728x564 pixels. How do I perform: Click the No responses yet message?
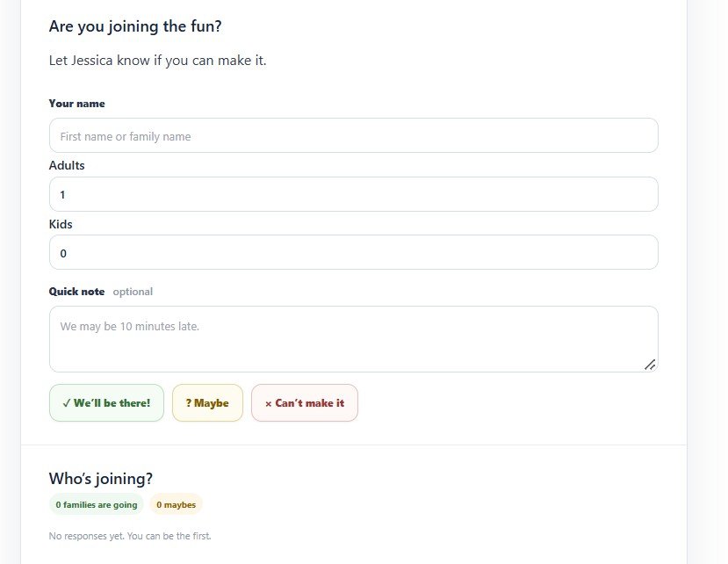coord(130,536)
